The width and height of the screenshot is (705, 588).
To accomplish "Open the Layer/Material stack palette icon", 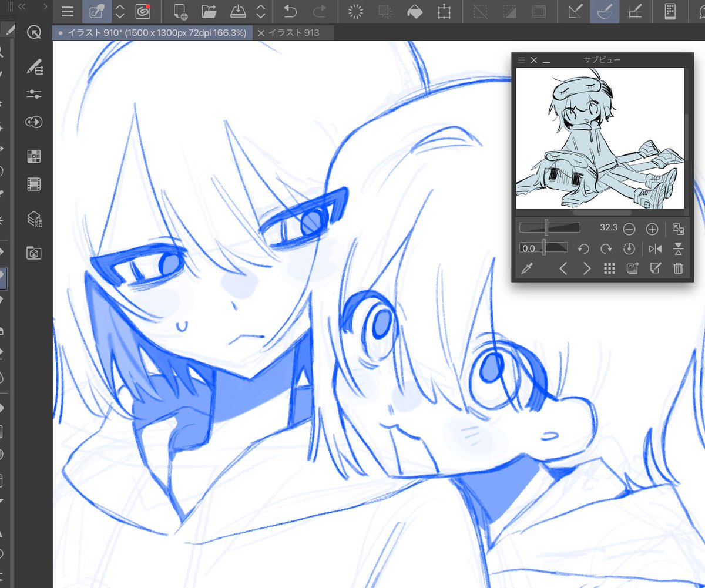I will (x=35, y=219).
